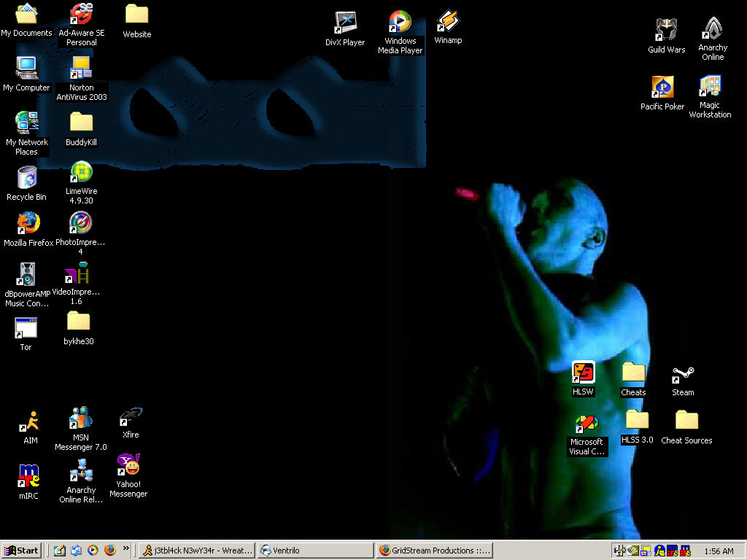Select the Guild Wars desktop icon

pyautogui.click(x=666, y=31)
